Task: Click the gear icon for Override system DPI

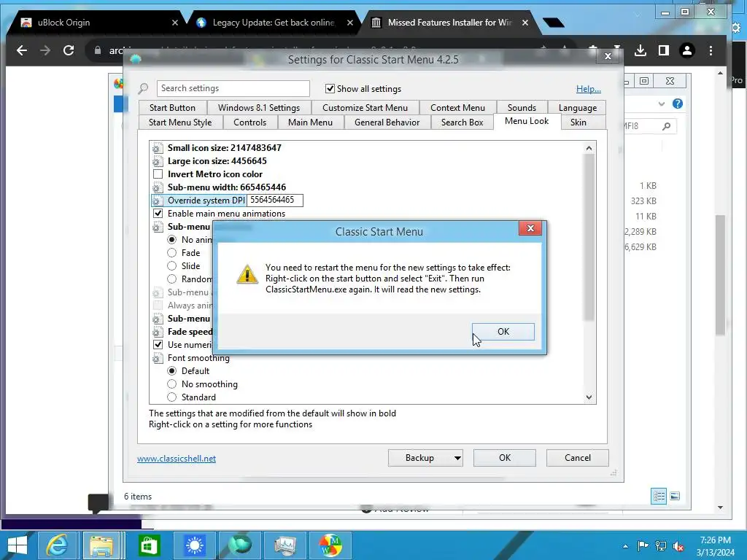Action: pos(158,201)
